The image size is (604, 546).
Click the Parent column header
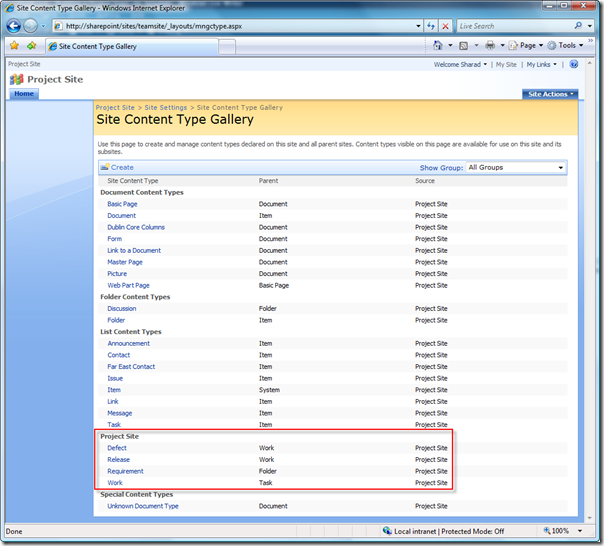click(268, 181)
